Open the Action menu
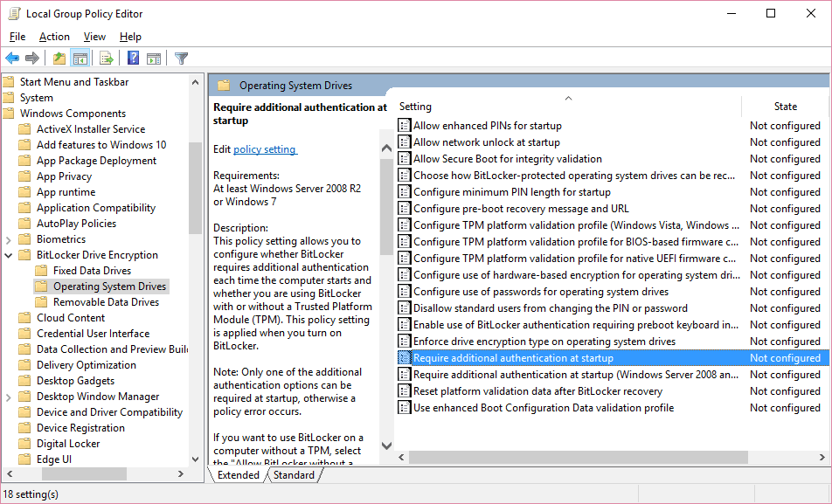Image resolution: width=832 pixels, height=504 pixels. point(54,37)
